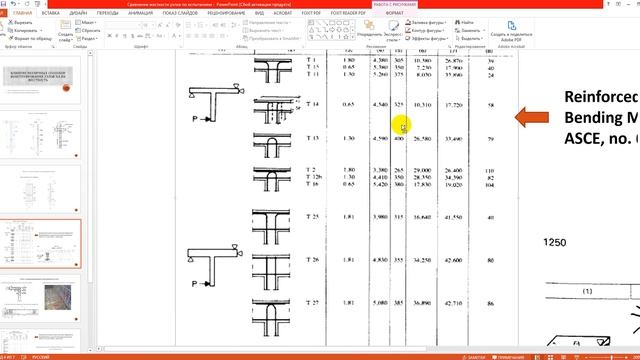This screenshot has height=360, width=640.
Task: Open Shape Effects (Эффекты фигуры) dropdown
Action: tap(427, 38)
